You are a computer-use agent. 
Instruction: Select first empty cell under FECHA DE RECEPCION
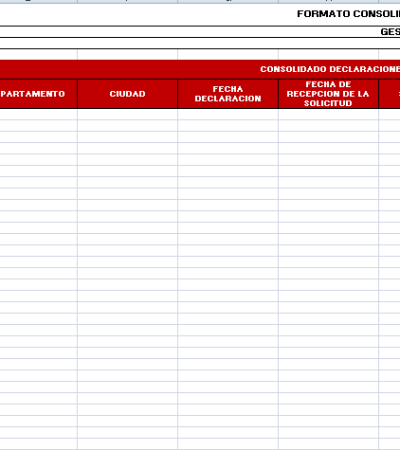[x=328, y=114]
